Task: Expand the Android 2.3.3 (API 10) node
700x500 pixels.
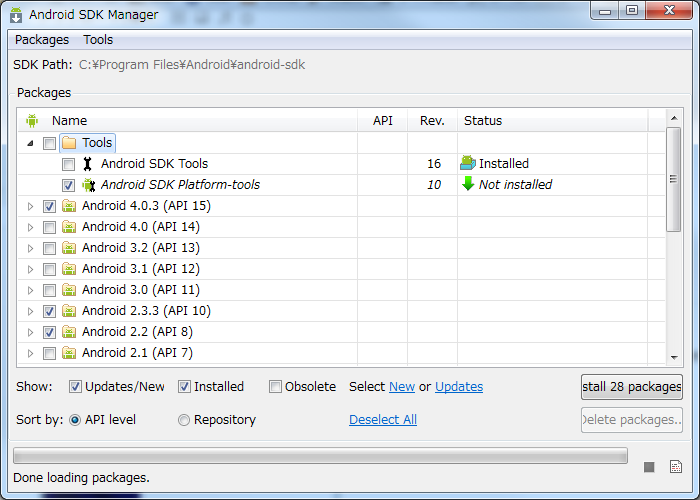Action: (x=30, y=311)
